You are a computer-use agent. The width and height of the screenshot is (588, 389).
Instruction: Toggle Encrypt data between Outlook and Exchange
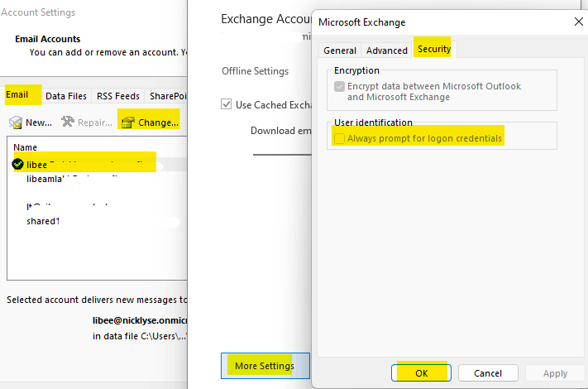339,86
